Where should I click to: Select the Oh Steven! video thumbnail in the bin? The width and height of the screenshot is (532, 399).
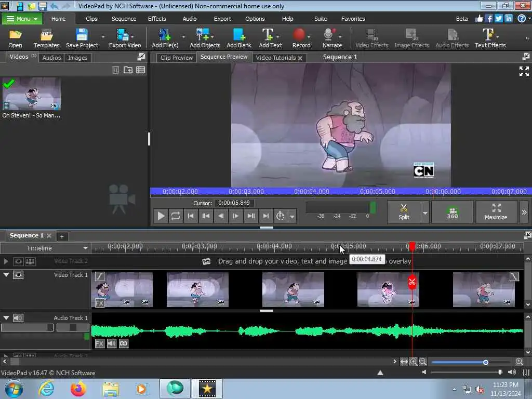pyautogui.click(x=31, y=94)
